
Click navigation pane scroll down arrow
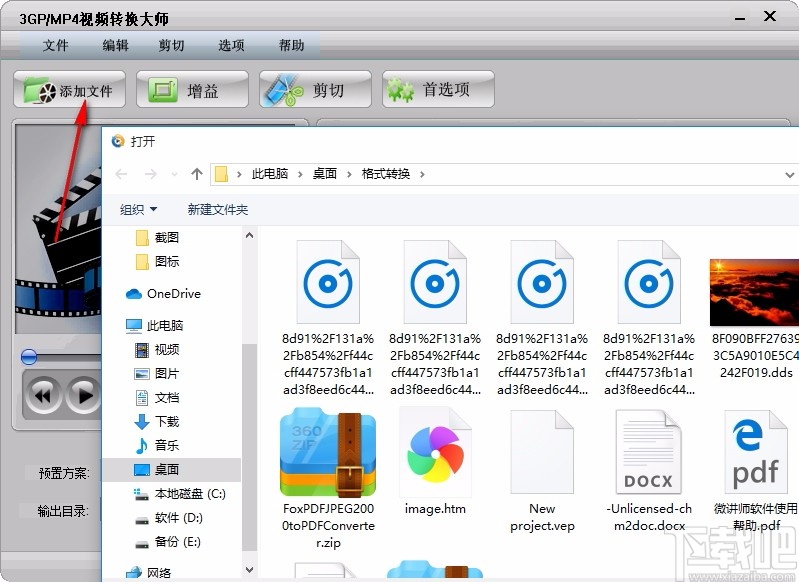[x=249, y=569]
